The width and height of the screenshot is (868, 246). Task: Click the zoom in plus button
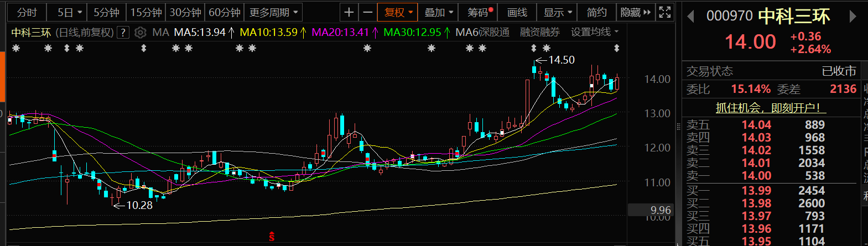(x=349, y=12)
